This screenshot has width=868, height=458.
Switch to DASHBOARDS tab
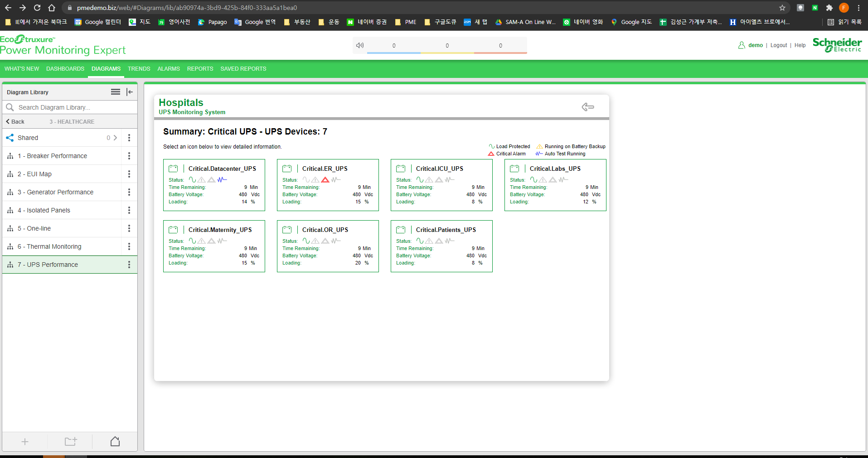tap(65, 69)
